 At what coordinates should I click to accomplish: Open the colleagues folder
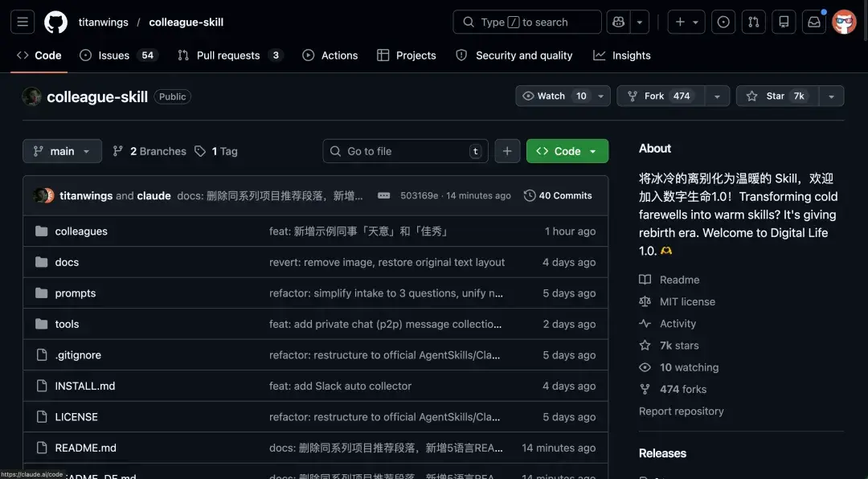coord(81,231)
